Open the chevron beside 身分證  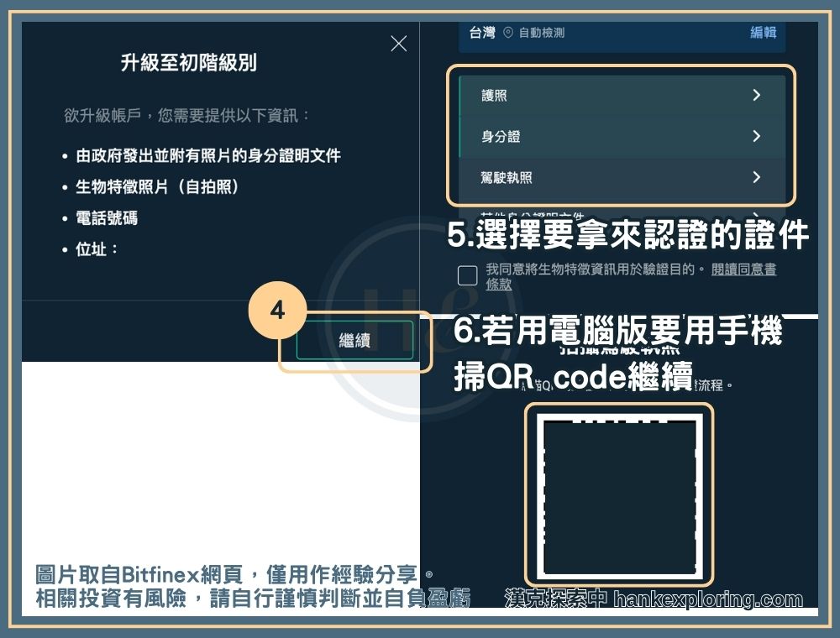(x=757, y=136)
